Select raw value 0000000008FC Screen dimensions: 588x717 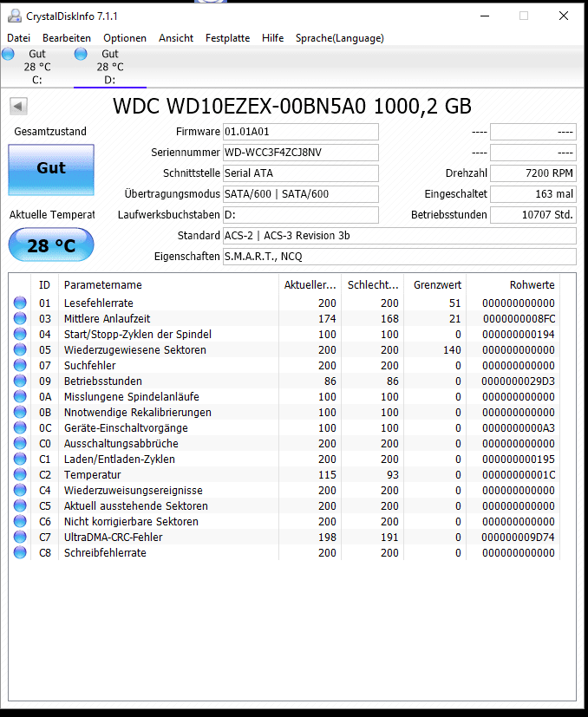click(519, 319)
